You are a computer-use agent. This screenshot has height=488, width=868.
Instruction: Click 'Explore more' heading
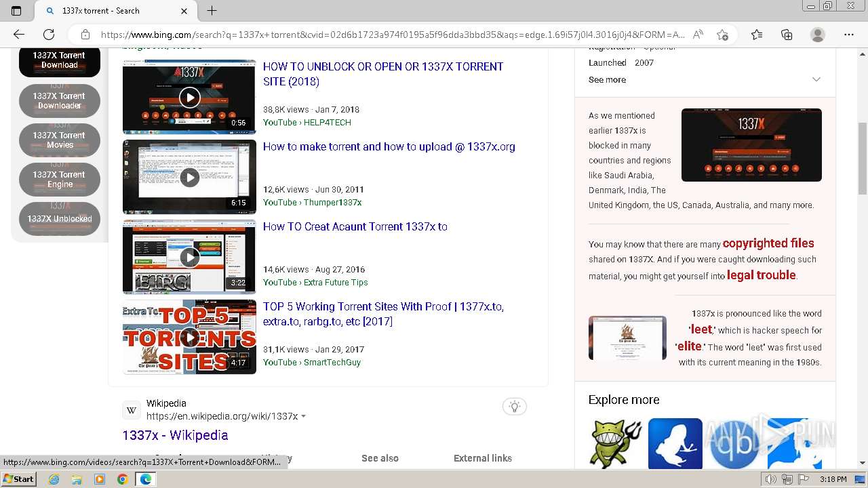pyautogui.click(x=624, y=400)
